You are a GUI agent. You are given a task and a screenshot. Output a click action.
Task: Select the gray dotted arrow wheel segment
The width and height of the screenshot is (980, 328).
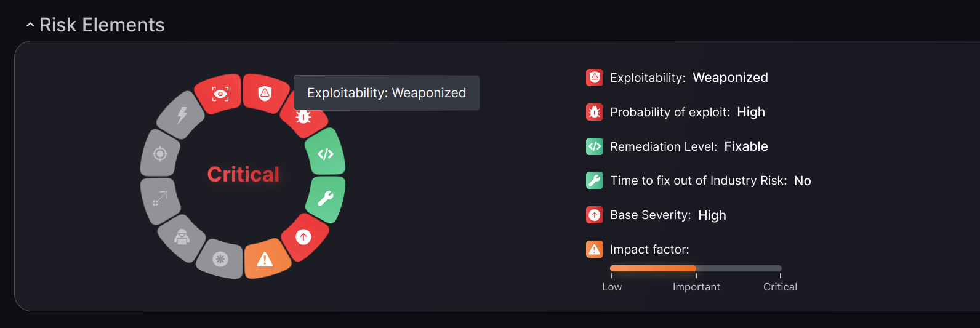[159, 199]
